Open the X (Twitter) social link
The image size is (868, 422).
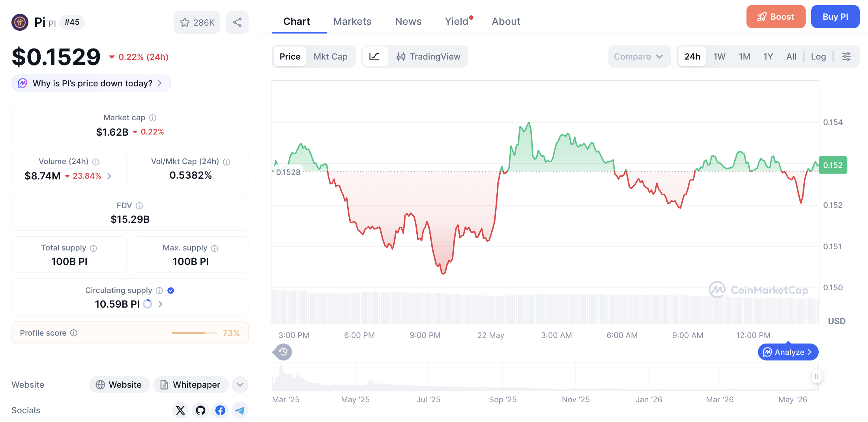pos(180,411)
